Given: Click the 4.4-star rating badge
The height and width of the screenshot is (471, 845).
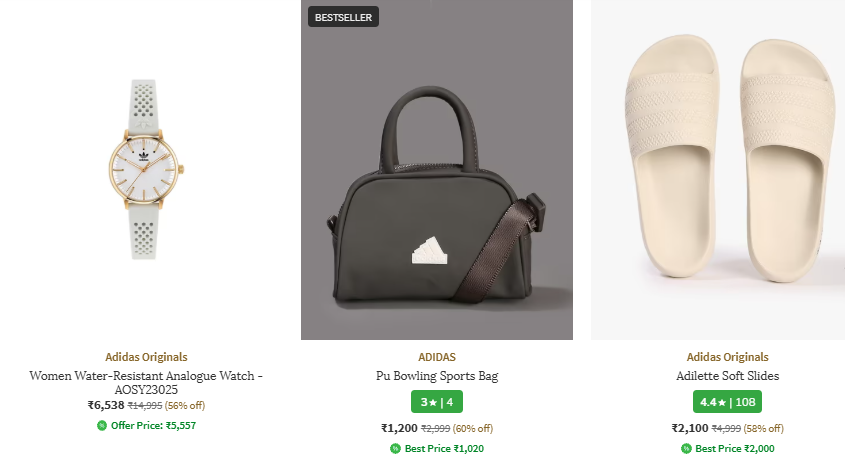Looking at the screenshot, I should point(727,402).
